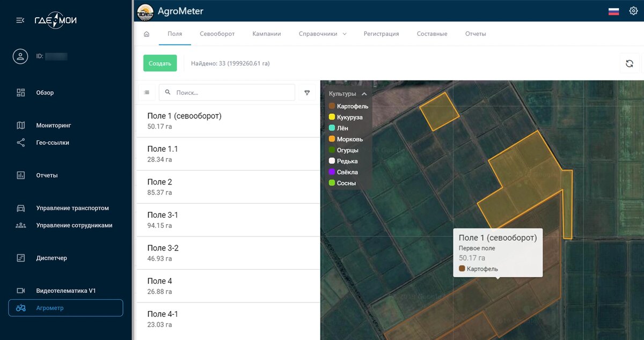
Task: Open the user profile avatar icon
Action: click(20, 56)
